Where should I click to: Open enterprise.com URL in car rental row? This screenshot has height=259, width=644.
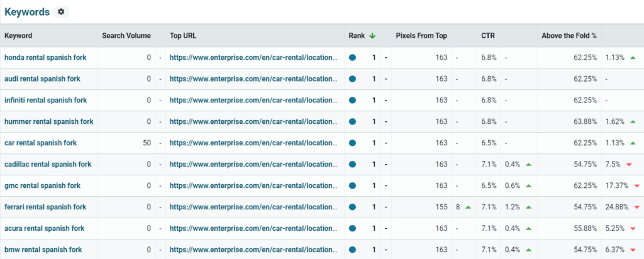[253, 143]
